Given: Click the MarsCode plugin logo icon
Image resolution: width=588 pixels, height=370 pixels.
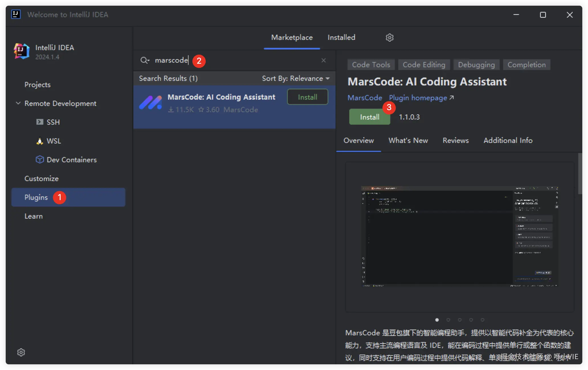Looking at the screenshot, I should (x=151, y=103).
